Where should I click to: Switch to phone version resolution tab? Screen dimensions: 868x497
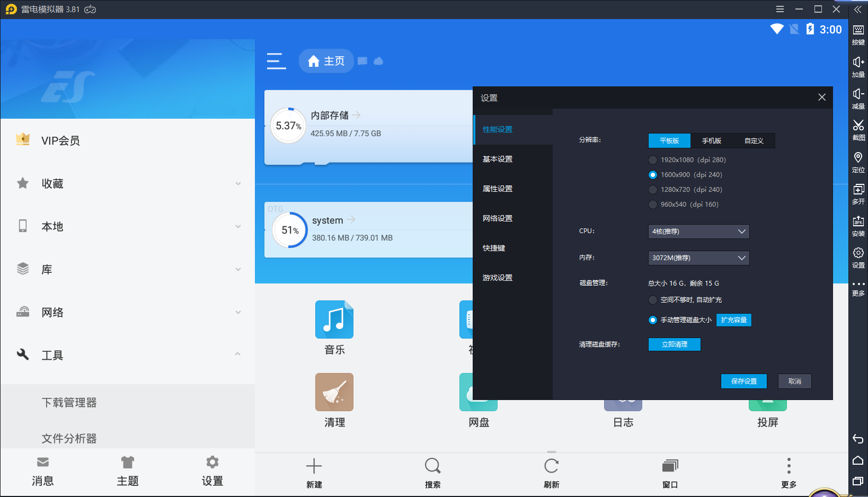tap(712, 141)
